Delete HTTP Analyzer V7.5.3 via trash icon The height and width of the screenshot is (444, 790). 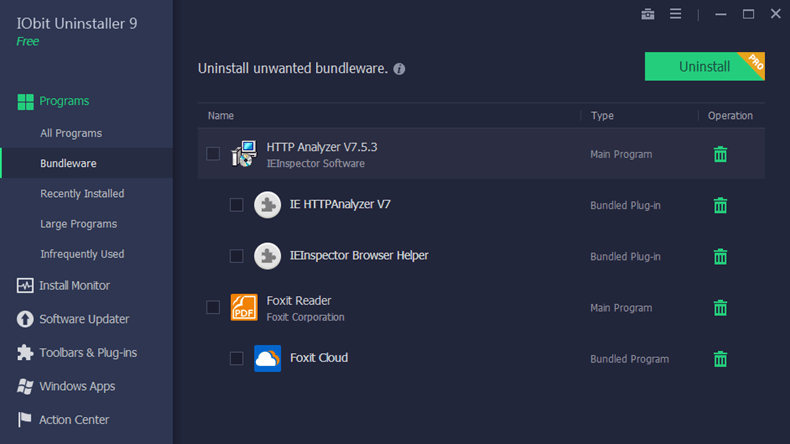[720, 154]
